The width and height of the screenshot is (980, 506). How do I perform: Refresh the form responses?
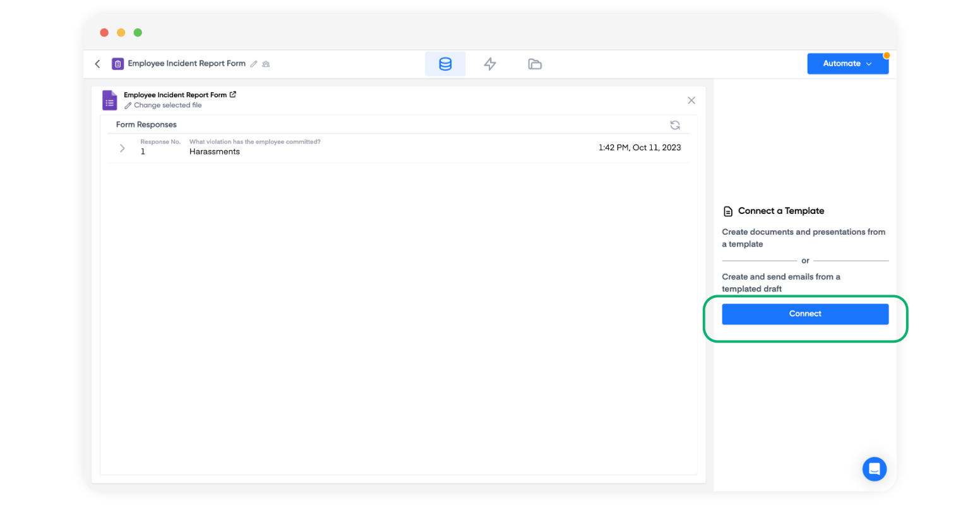point(675,125)
